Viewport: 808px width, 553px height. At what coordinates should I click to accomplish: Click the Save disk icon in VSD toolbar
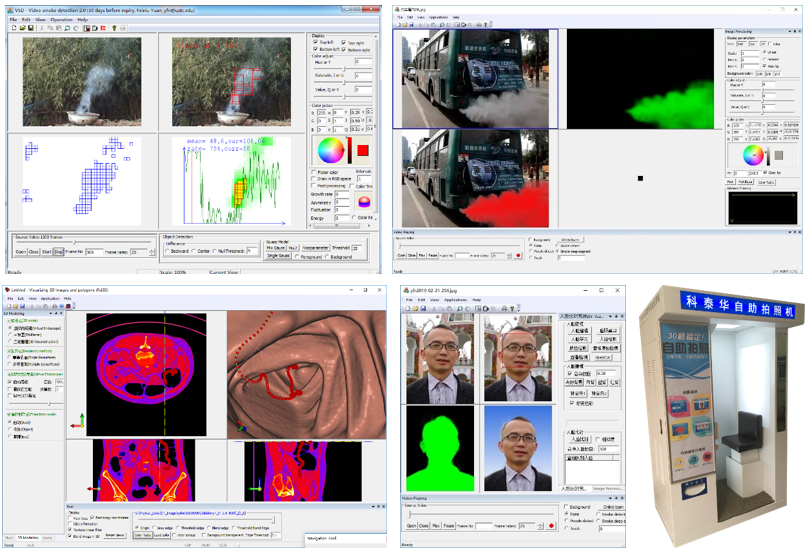pyautogui.click(x=28, y=28)
